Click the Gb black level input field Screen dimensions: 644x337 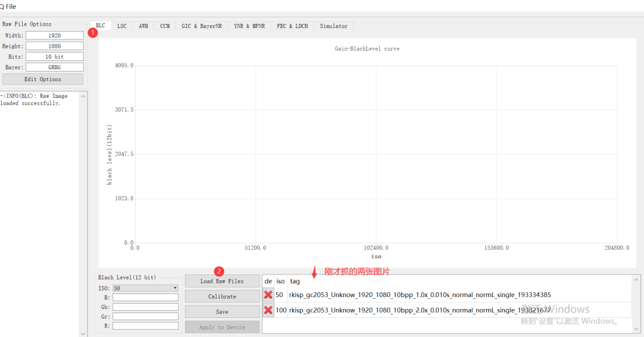[145, 307]
